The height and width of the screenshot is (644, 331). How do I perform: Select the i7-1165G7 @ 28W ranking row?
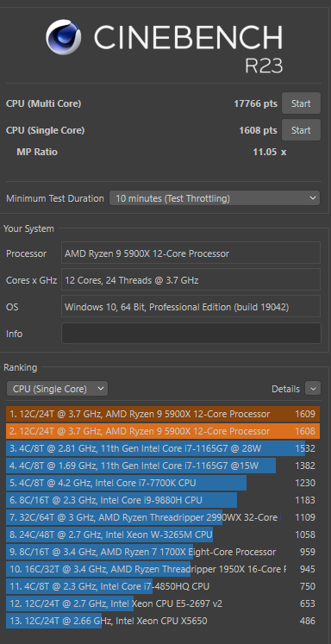[x=163, y=448]
